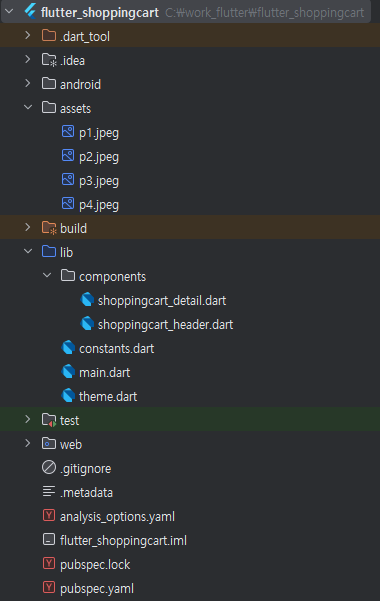The image size is (380, 601).
Task: Click the .idea folder icon
Action: (x=49, y=60)
